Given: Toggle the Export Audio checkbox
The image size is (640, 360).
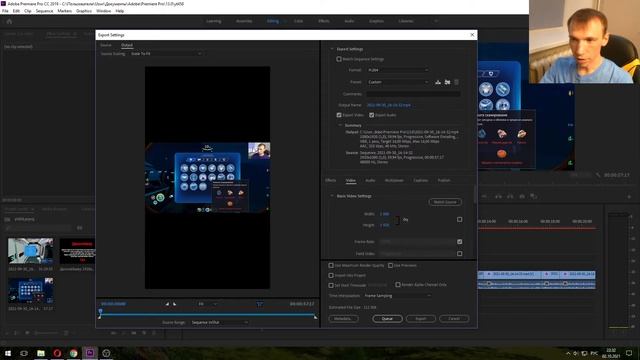Looking at the screenshot, I should tap(371, 115).
